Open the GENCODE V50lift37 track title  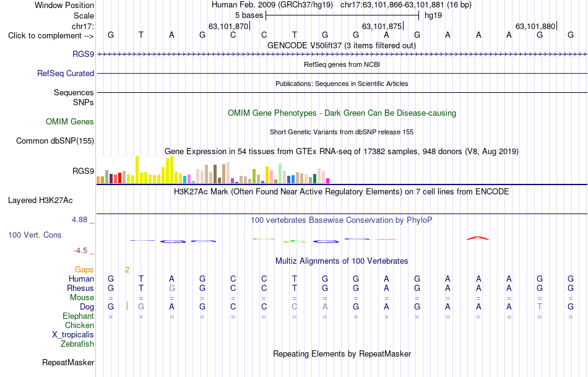[342, 45]
